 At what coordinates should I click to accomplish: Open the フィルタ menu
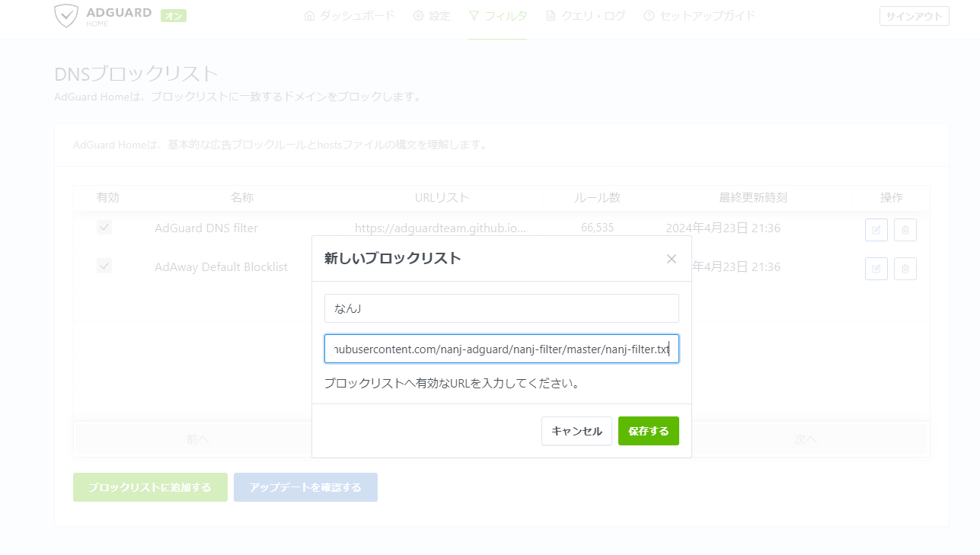(497, 16)
